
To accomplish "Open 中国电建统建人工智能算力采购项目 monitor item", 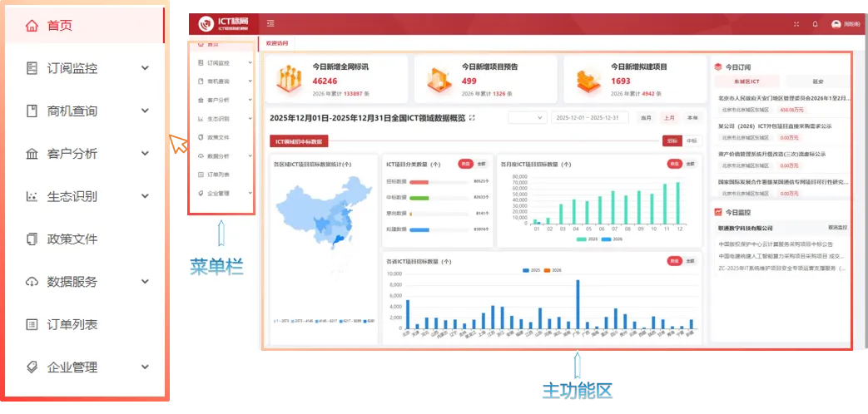I will pos(781,256).
